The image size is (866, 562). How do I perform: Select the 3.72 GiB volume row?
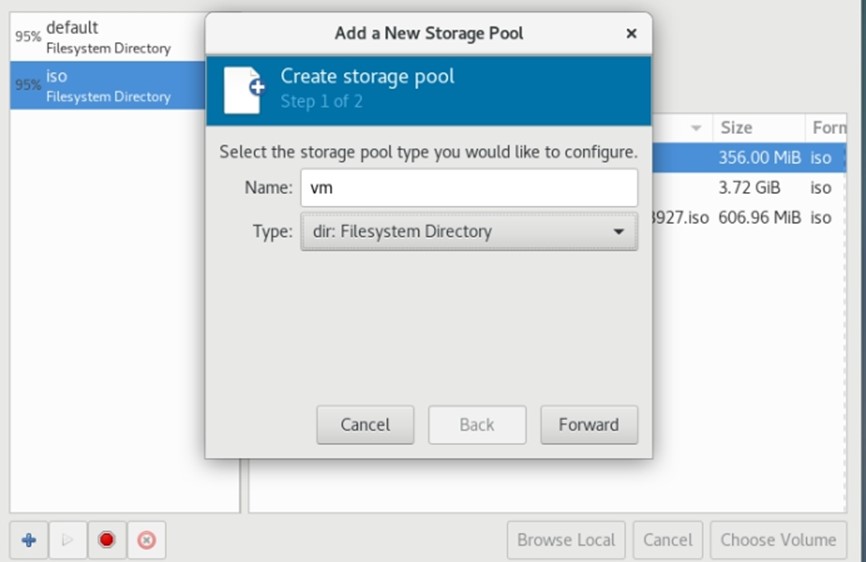[750, 187]
